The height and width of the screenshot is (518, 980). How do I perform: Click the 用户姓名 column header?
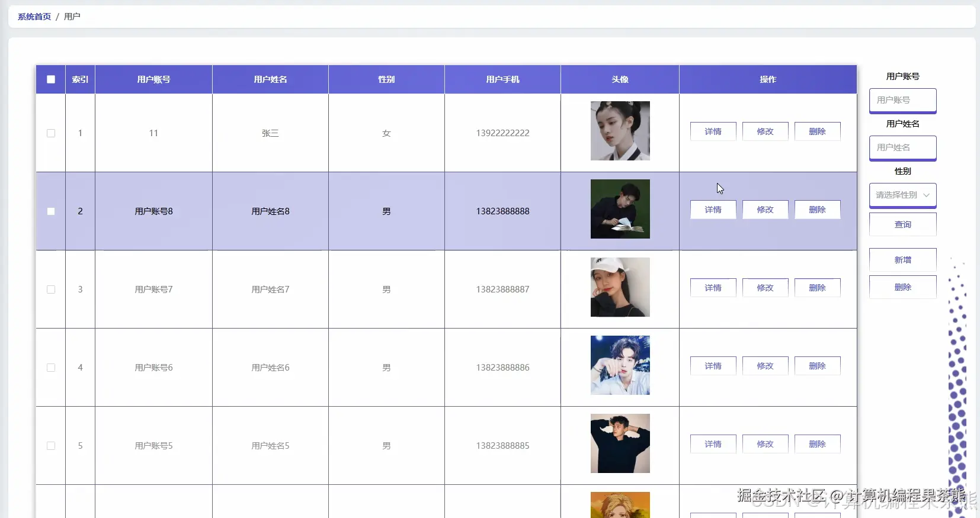click(x=270, y=79)
